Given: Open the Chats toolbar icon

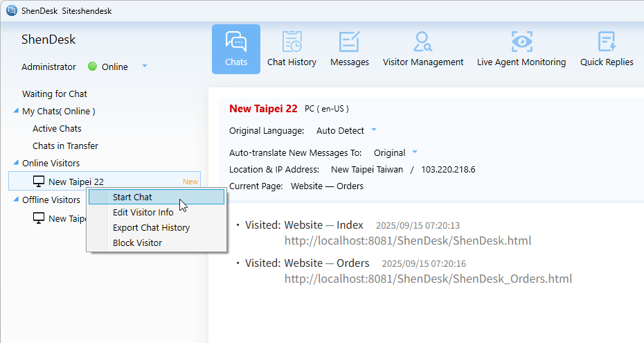Looking at the screenshot, I should [236, 49].
